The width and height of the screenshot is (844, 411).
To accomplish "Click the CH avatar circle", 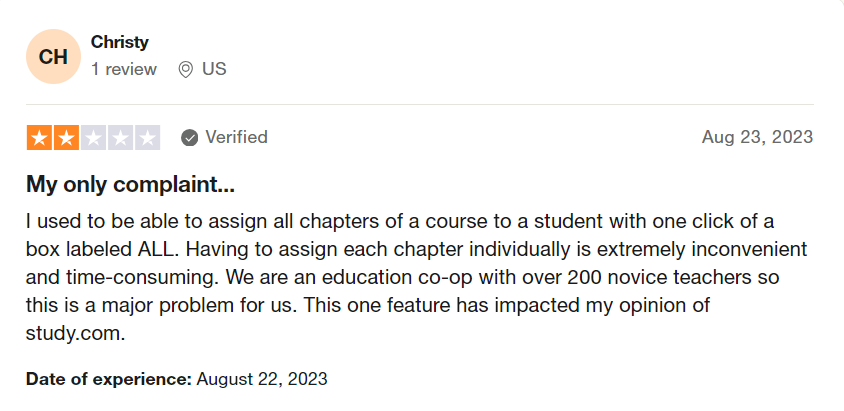I will tap(53, 56).
